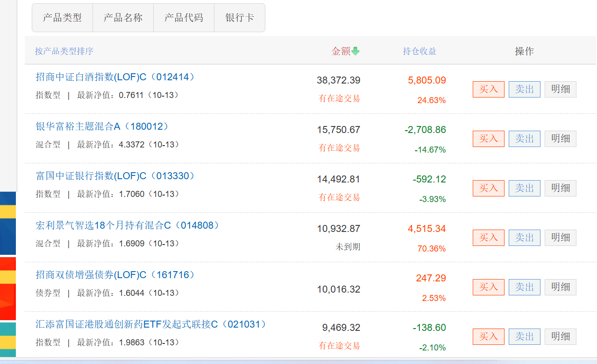Click the 金额 column header

[341, 51]
